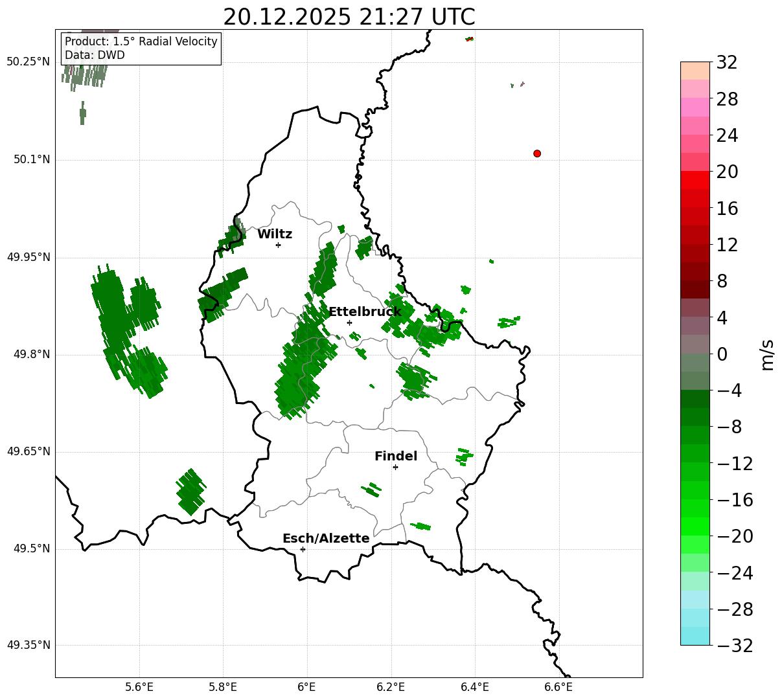Click the 49.8°N latitude label

pos(32,355)
